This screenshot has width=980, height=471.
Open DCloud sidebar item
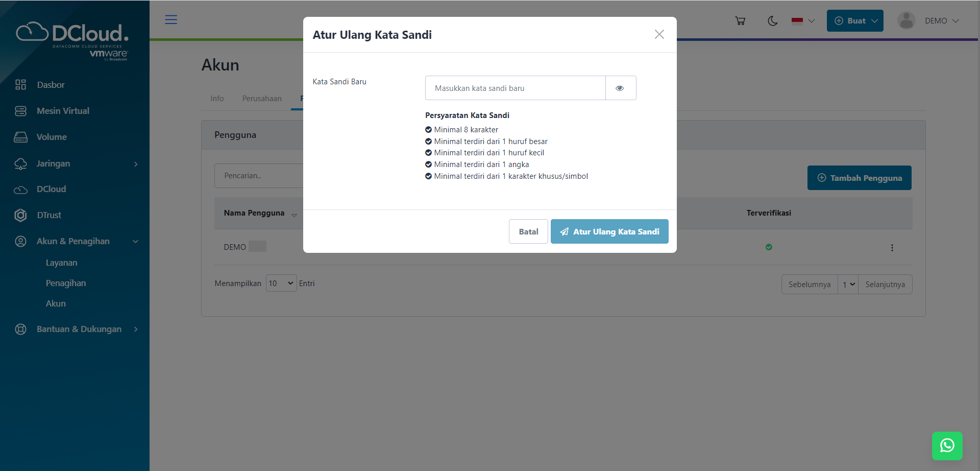coord(51,189)
